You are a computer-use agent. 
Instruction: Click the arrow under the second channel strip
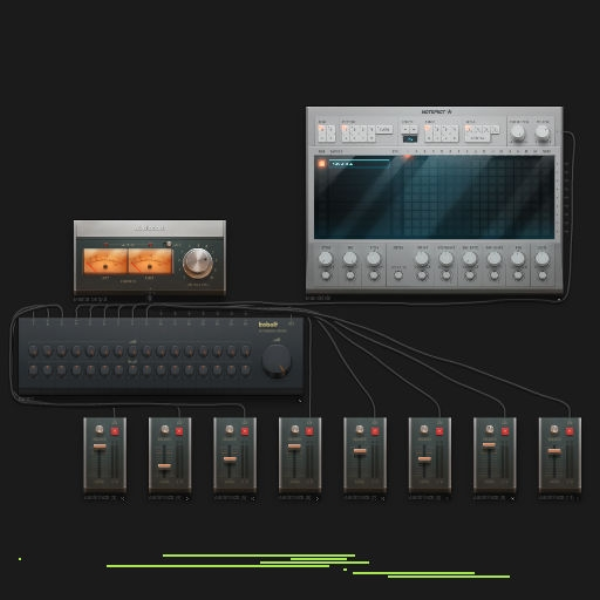(x=188, y=499)
